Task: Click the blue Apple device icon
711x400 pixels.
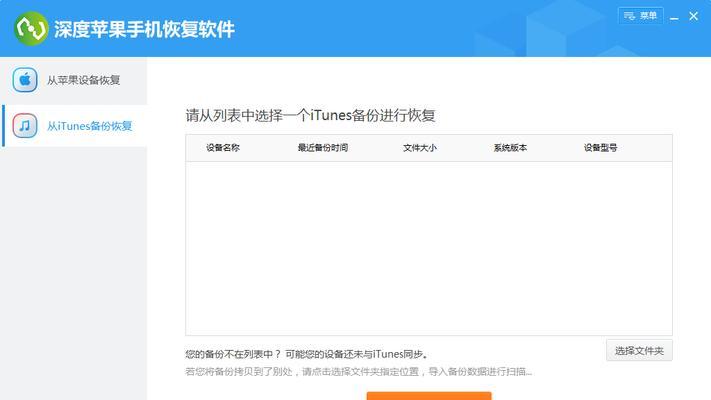Action: click(x=25, y=80)
